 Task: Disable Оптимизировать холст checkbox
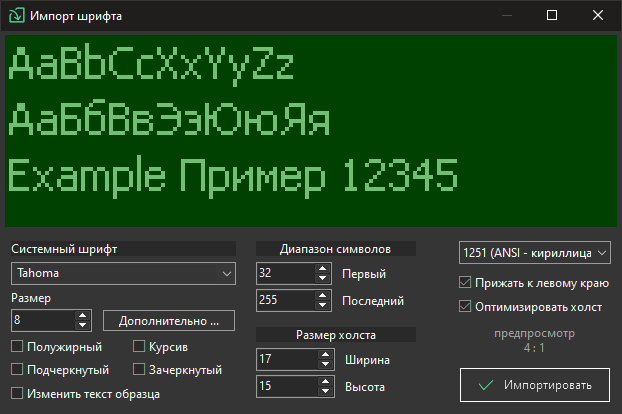pyautogui.click(x=465, y=306)
